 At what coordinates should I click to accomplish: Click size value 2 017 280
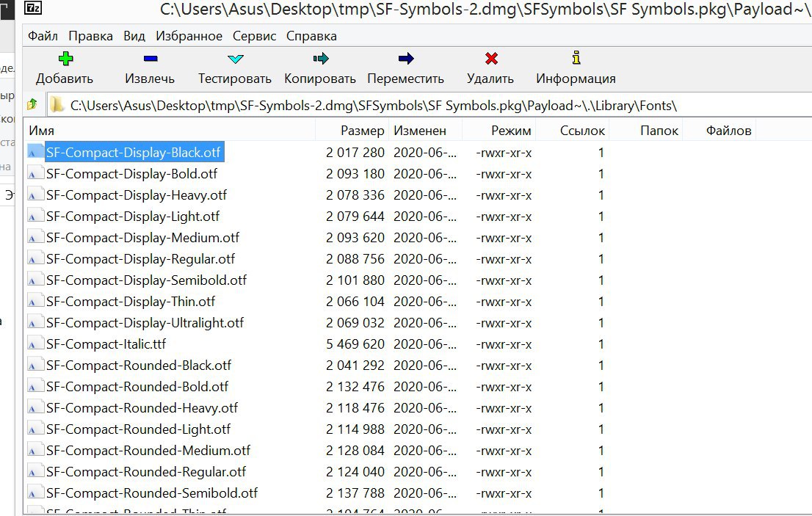[355, 153]
